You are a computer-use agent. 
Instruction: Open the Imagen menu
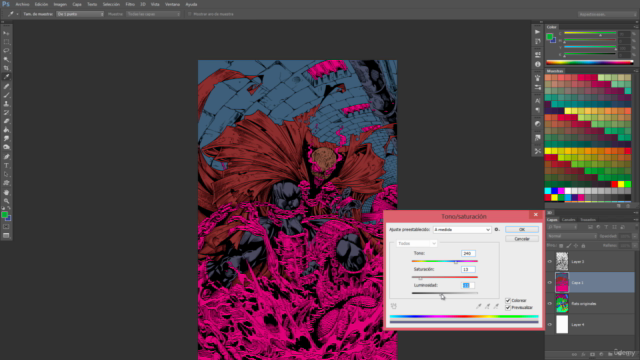coord(60,4)
